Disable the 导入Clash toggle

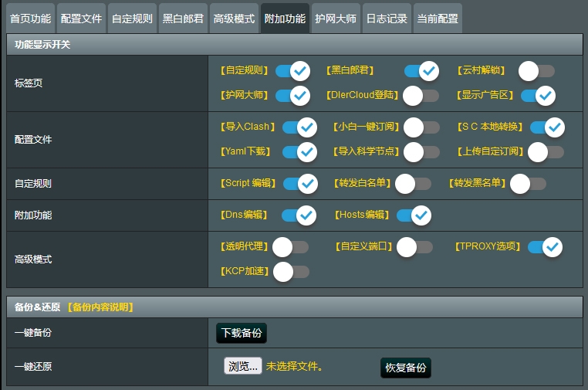pyautogui.click(x=299, y=127)
